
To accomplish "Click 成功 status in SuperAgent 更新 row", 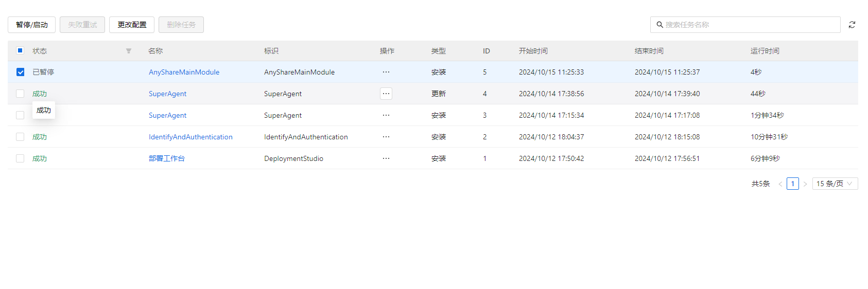I will coord(40,94).
